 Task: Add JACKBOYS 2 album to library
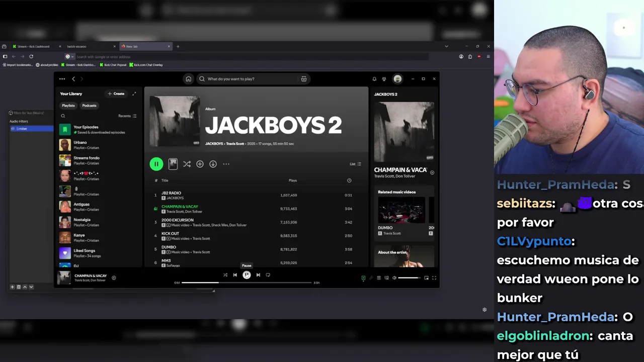coord(200,164)
